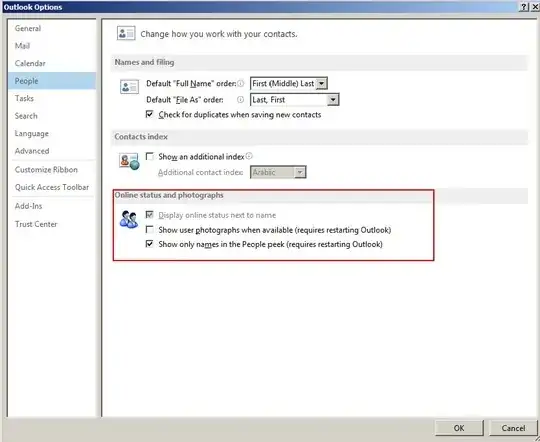Uncheck Show only names in People peek
540x442 pixels.
149,244
